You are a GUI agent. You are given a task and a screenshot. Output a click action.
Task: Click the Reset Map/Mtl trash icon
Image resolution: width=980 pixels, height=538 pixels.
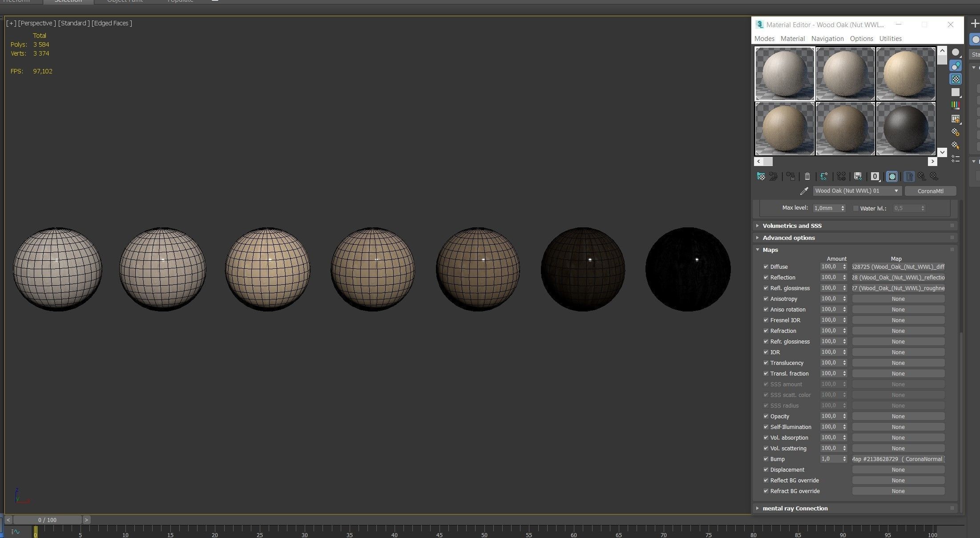pyautogui.click(x=807, y=177)
